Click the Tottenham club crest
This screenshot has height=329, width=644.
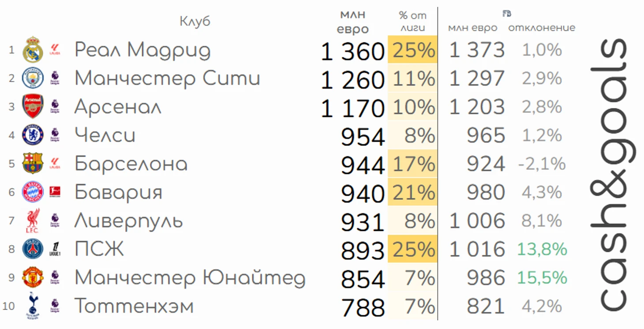pos(33,306)
